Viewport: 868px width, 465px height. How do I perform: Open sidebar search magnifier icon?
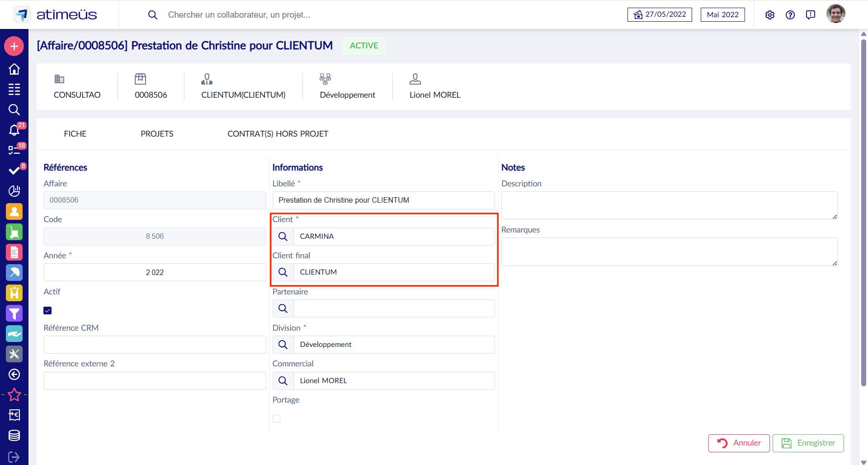tap(14, 109)
